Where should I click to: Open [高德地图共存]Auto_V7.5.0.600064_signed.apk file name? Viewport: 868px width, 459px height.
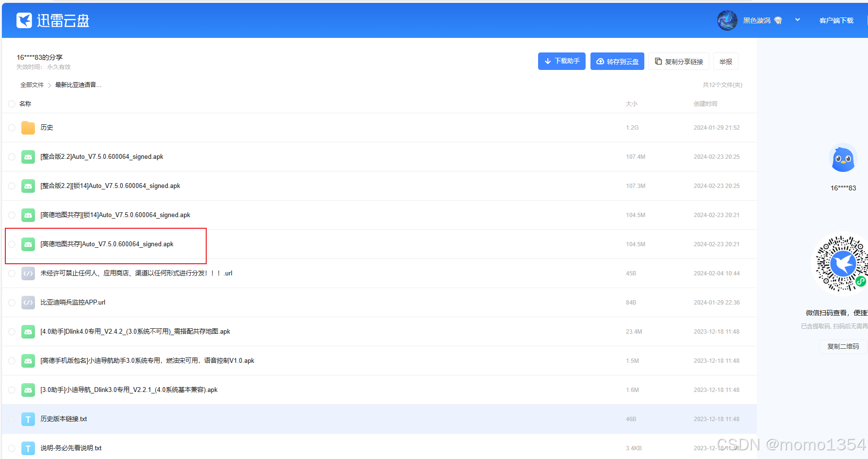click(107, 244)
